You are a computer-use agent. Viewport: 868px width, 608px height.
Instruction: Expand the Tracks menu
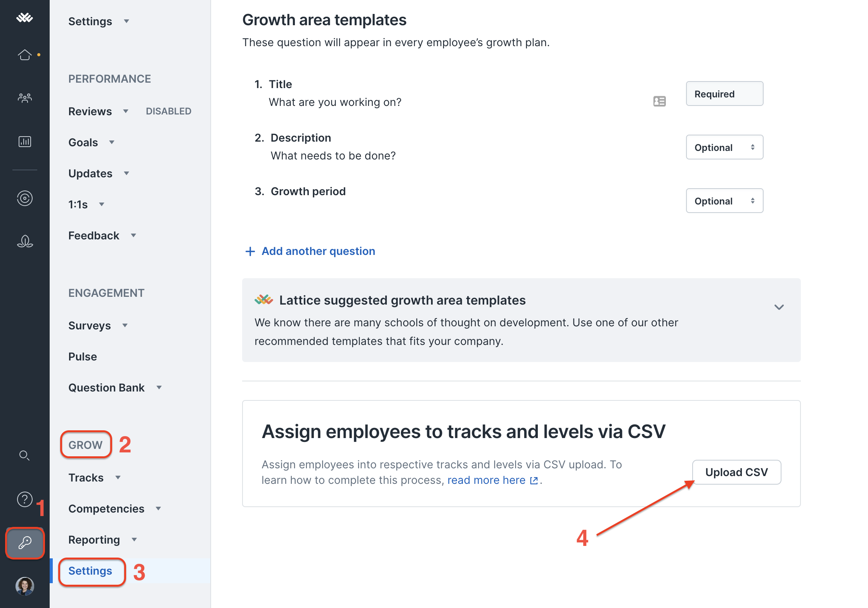click(94, 478)
